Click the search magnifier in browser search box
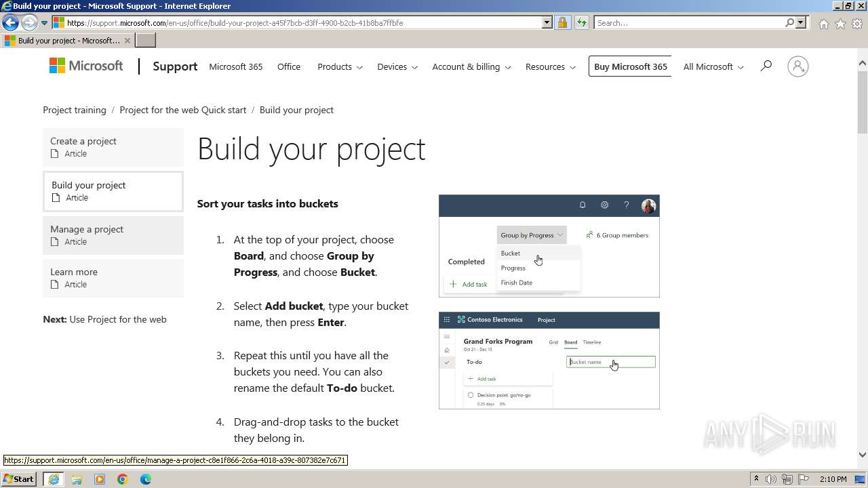The width and height of the screenshot is (868, 488). click(x=789, y=22)
